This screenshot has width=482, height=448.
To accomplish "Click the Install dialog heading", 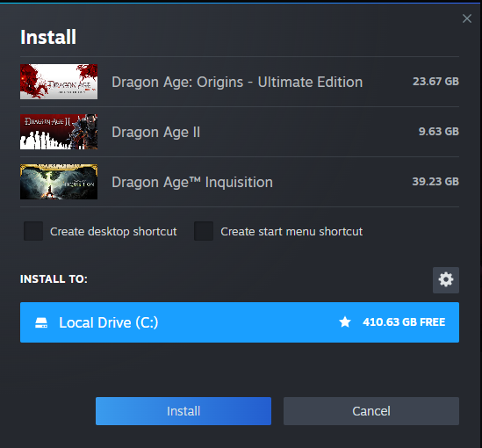I will pos(48,37).
